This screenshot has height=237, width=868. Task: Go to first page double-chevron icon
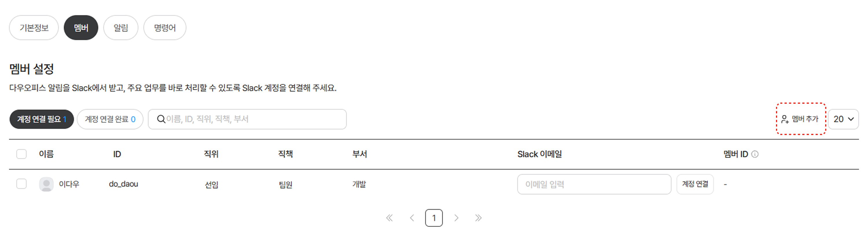(389, 218)
